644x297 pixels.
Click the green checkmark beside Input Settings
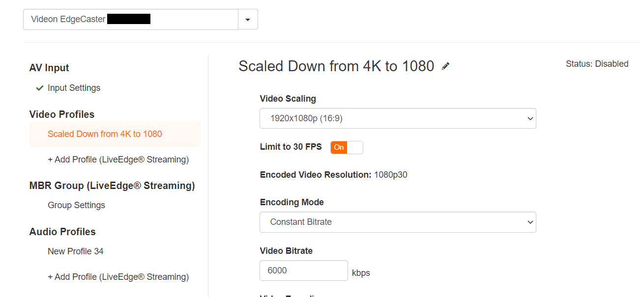click(40, 88)
